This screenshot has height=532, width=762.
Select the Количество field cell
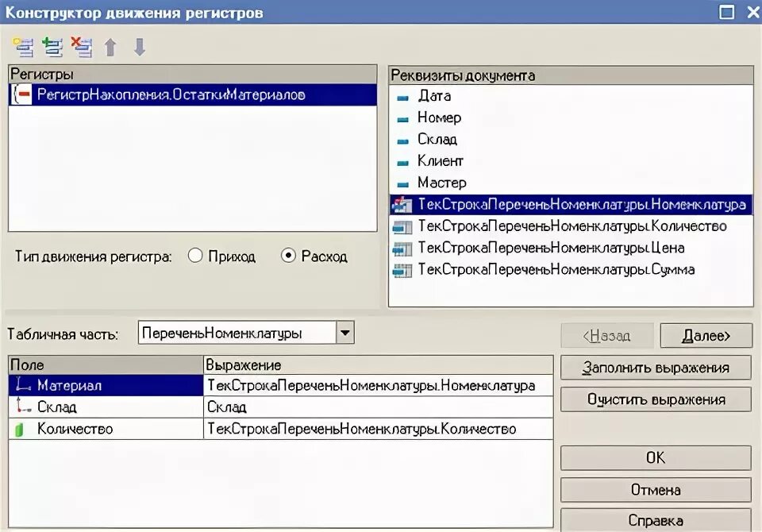pos(106,429)
